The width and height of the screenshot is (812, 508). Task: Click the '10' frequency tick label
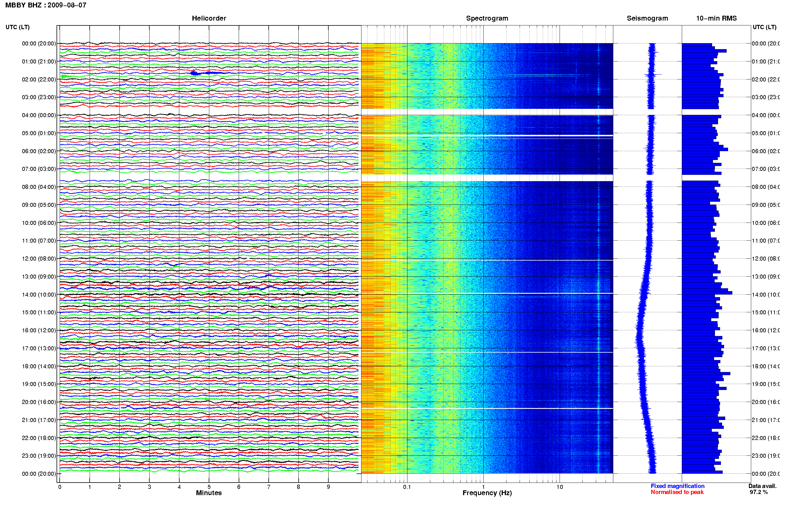[560, 487]
